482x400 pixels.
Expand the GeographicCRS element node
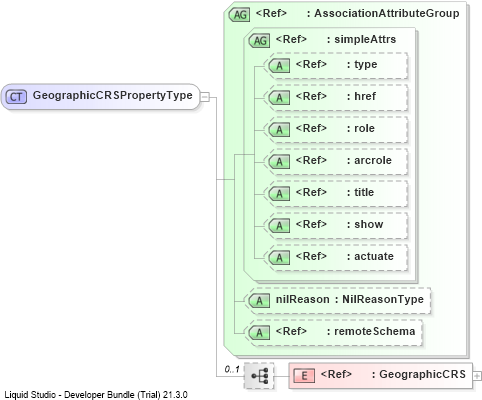[x=477, y=376]
